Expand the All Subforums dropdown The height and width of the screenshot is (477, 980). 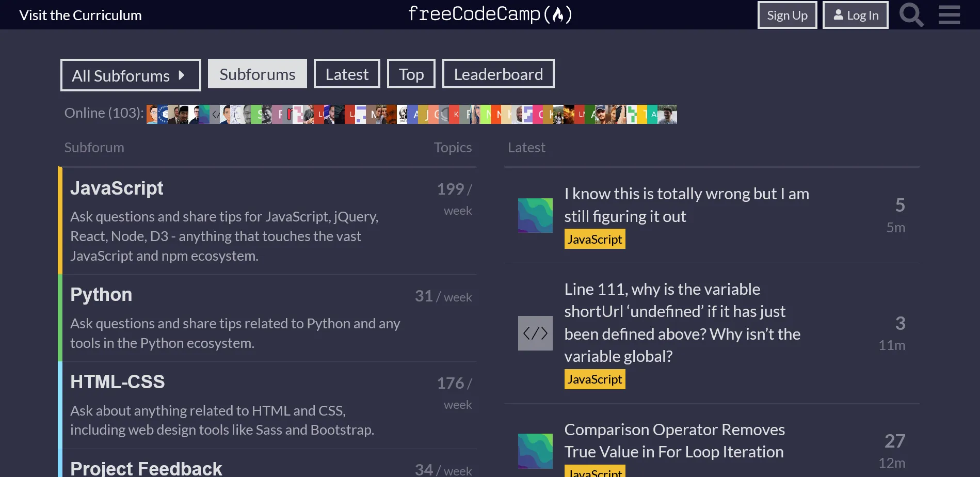pos(131,75)
